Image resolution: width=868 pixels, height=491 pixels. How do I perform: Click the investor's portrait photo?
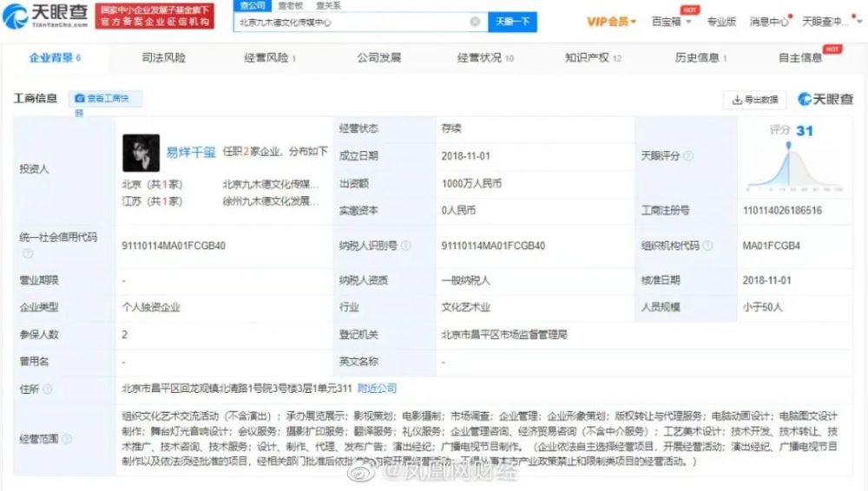click(141, 153)
